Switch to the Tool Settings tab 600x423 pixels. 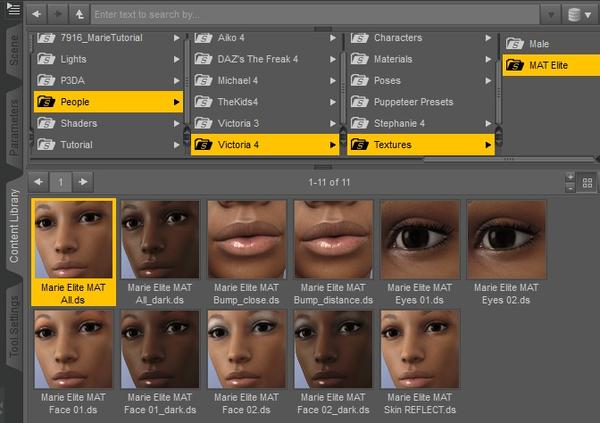[14, 326]
